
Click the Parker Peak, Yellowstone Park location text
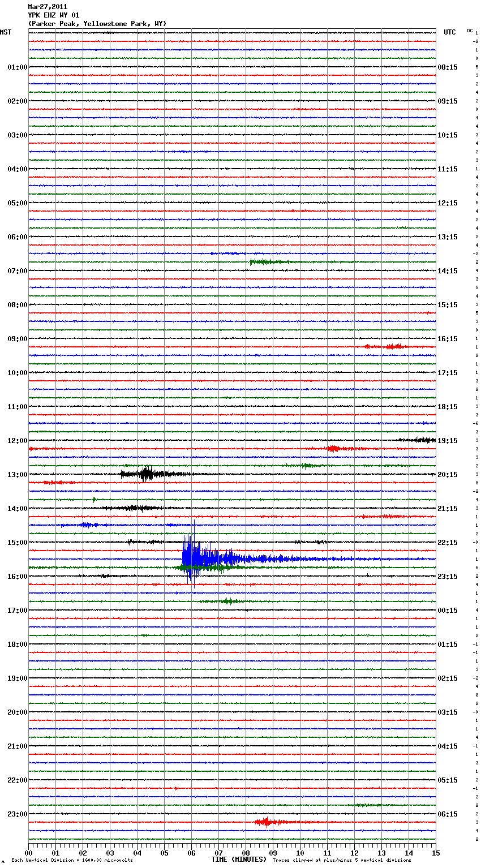(97, 24)
